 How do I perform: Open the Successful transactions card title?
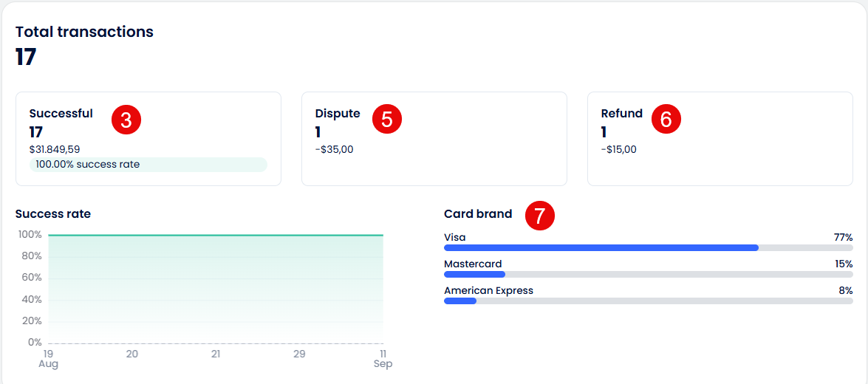61,114
